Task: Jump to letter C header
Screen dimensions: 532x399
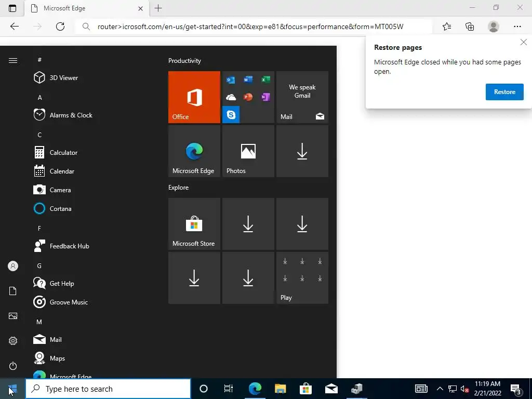Action: coord(39,135)
